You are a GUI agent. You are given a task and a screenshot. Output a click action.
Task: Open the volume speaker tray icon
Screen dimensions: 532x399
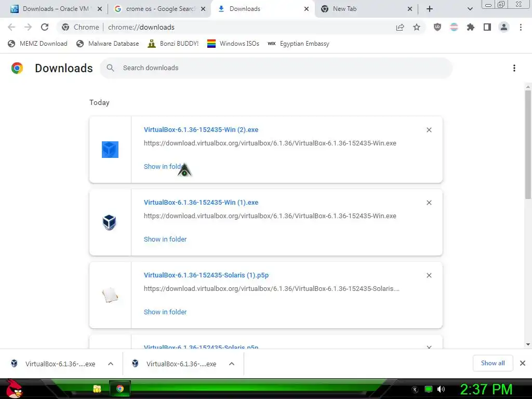441,389
